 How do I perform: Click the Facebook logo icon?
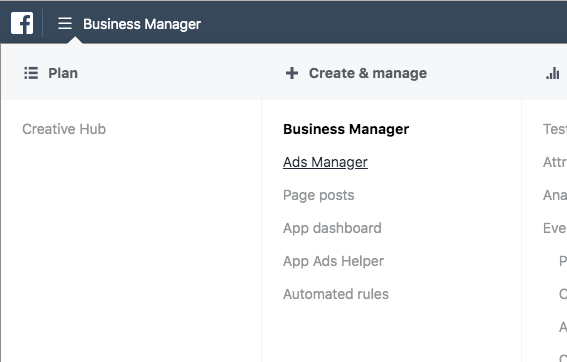click(22, 24)
